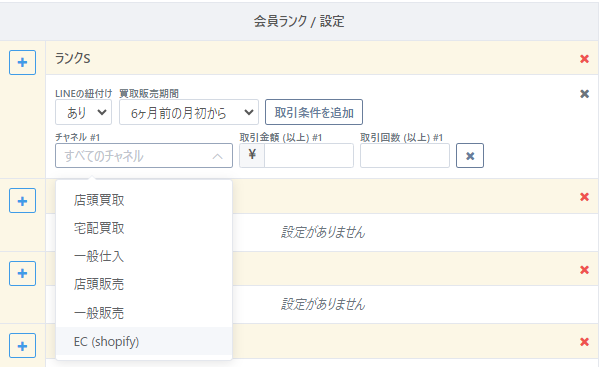
Task: Remove transaction condition #1 with X button
Action: click(x=470, y=156)
